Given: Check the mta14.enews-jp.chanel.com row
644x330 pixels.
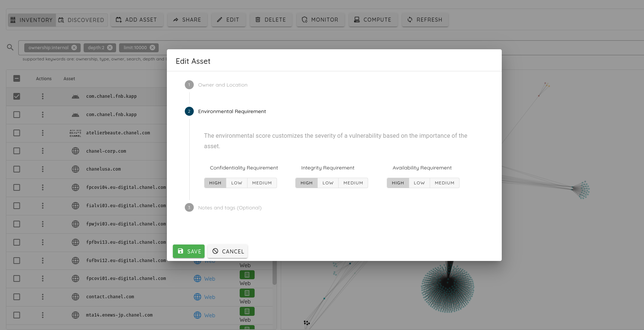Looking at the screenshot, I should click(16, 315).
